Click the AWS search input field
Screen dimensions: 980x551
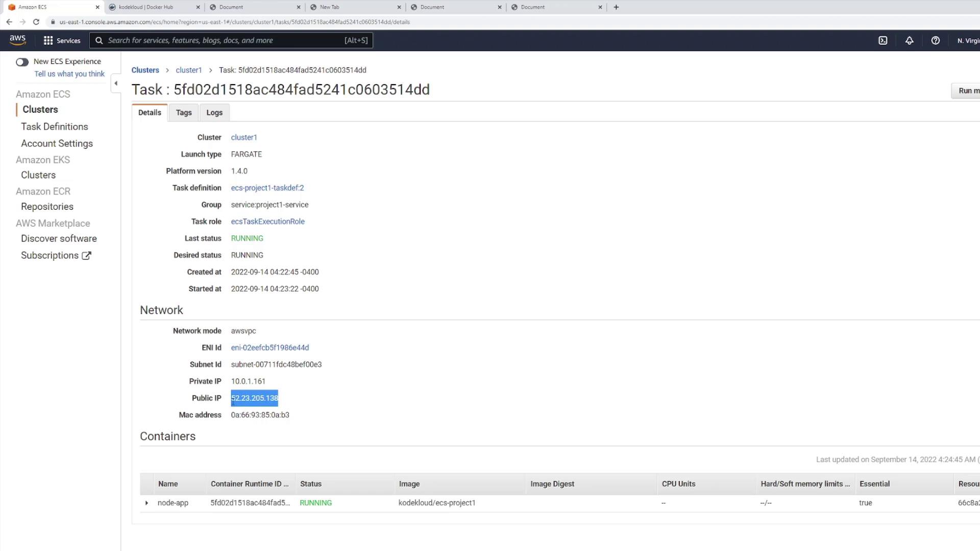point(225,40)
